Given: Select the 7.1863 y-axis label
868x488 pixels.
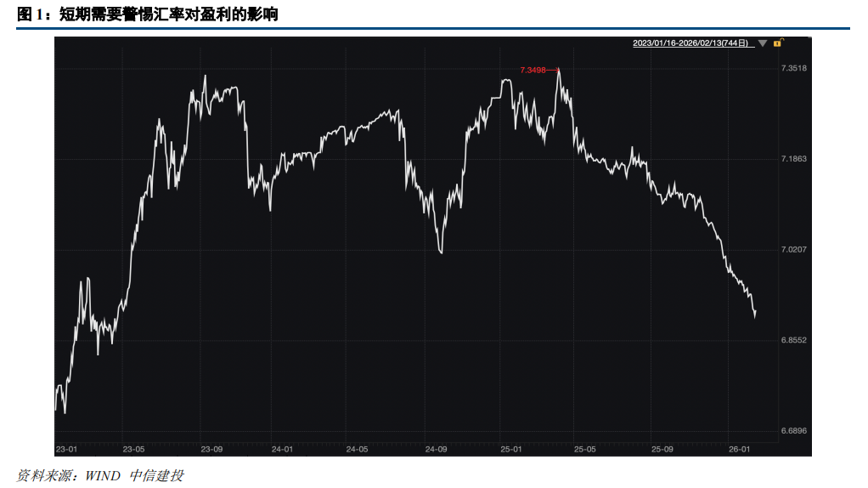Looking at the screenshot, I should click(793, 159).
